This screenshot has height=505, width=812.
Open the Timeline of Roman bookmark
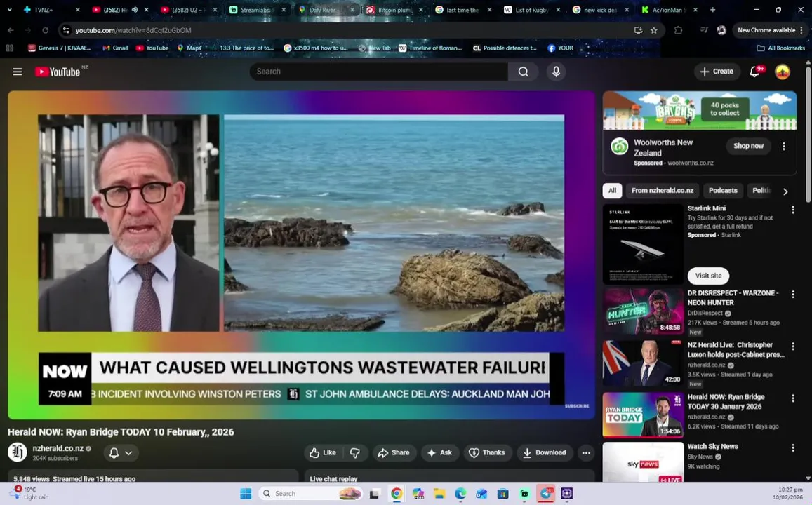click(x=430, y=48)
